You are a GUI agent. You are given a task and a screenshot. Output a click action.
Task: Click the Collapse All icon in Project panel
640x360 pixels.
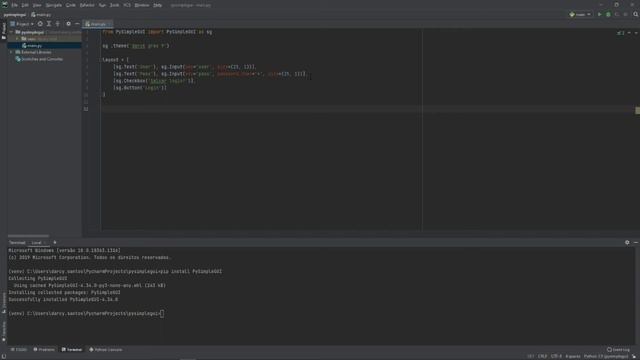point(58,24)
